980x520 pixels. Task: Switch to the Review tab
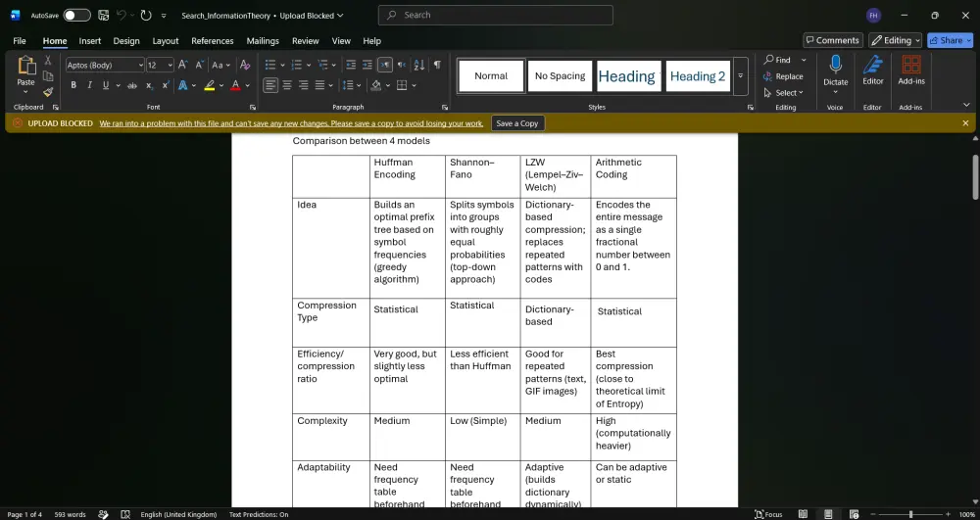305,40
